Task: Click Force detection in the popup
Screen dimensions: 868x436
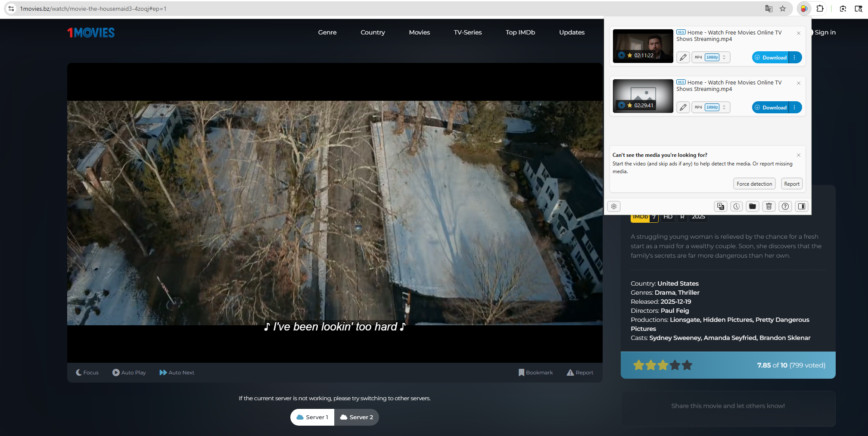Action: tap(754, 184)
